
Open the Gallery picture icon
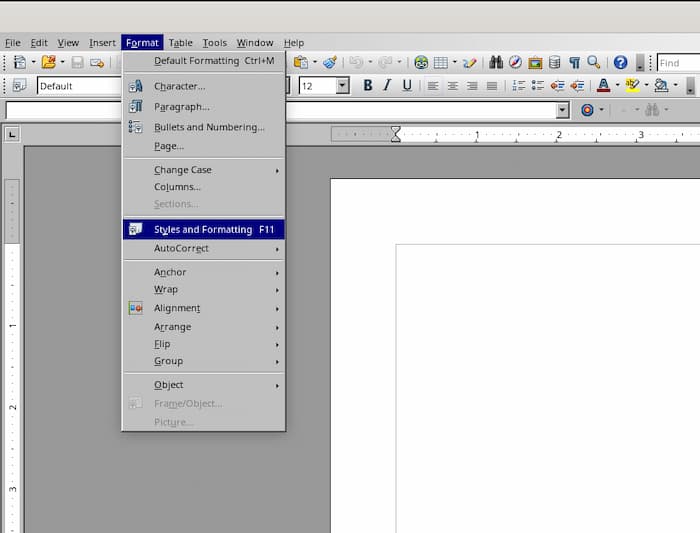tap(535, 62)
